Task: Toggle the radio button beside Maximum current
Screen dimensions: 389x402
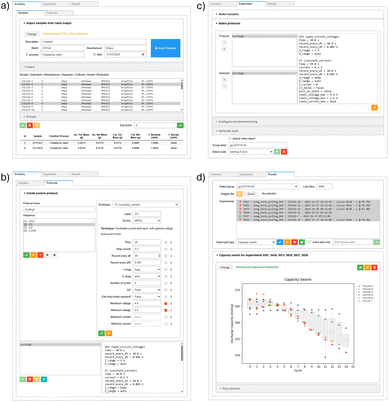Action: click(166, 317)
